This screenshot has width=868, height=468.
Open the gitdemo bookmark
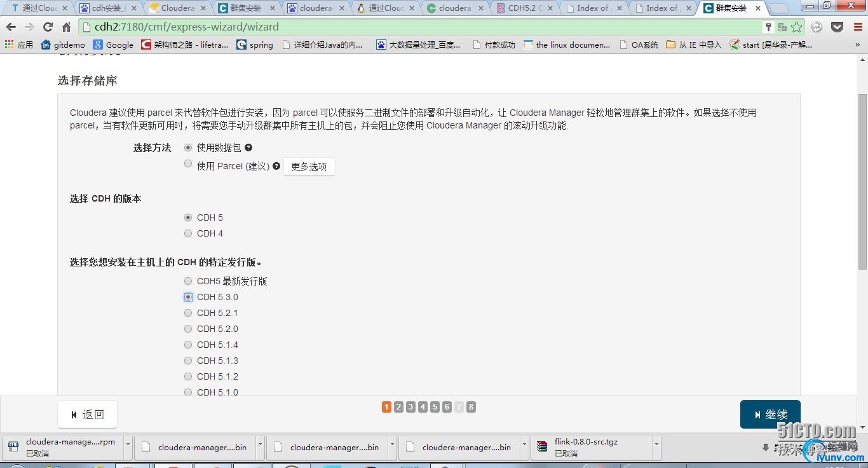63,45
